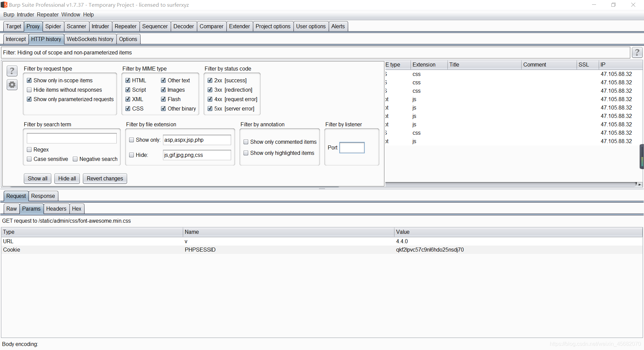Uncheck 2xx success status filter

pos(210,80)
